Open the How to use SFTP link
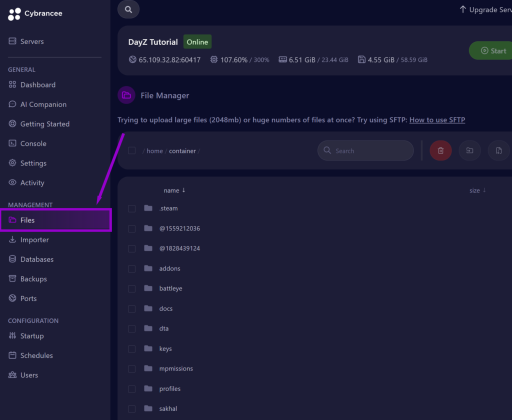The width and height of the screenshot is (512, 420). (437, 120)
